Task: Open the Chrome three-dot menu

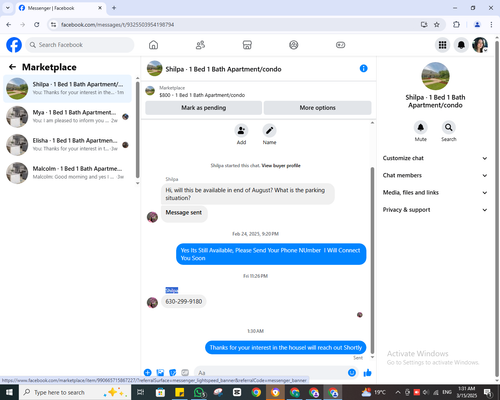Action: [x=491, y=25]
